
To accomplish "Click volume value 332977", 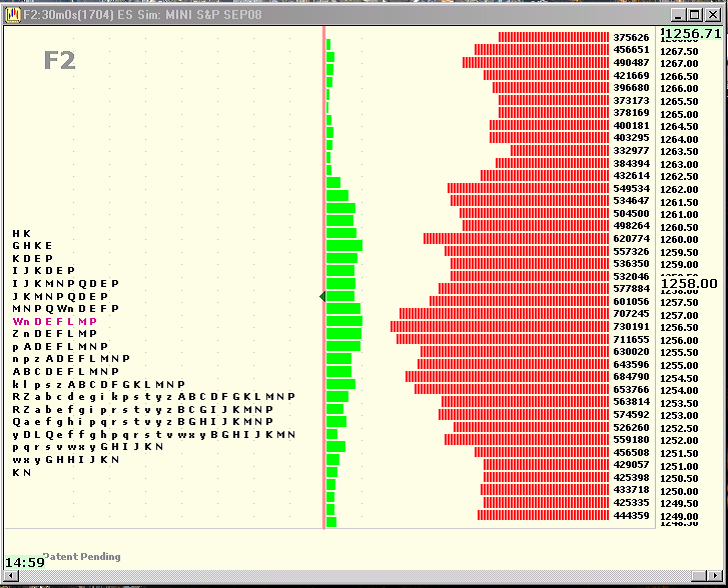I will pyautogui.click(x=631, y=150).
